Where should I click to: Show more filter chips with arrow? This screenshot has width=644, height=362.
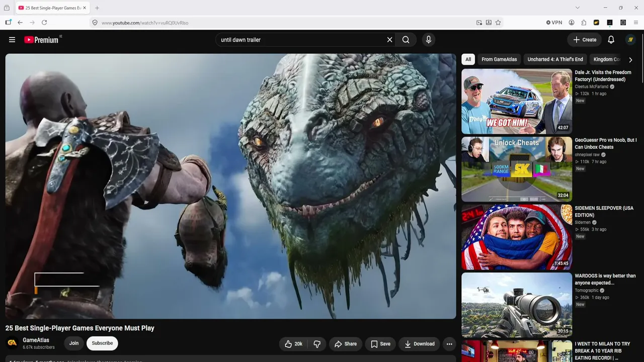[630, 60]
